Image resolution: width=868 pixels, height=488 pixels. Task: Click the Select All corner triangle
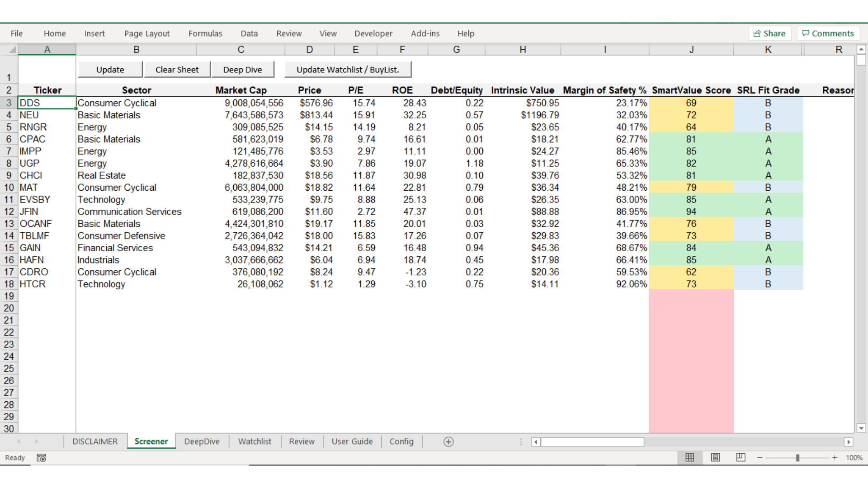12,49
